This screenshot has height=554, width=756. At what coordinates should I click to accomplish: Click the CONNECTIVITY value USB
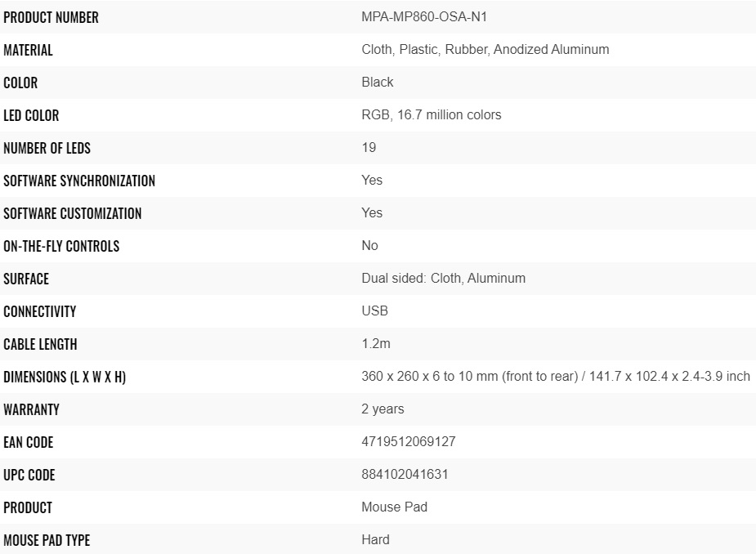(x=374, y=311)
